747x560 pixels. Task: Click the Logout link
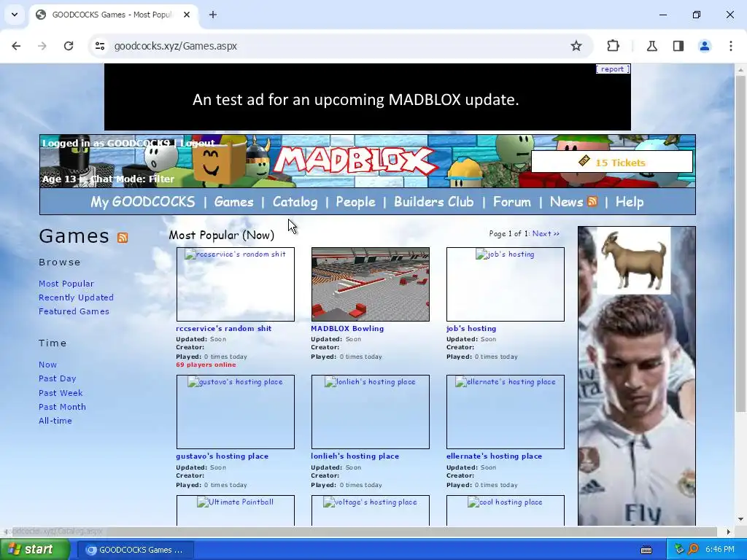click(x=198, y=143)
